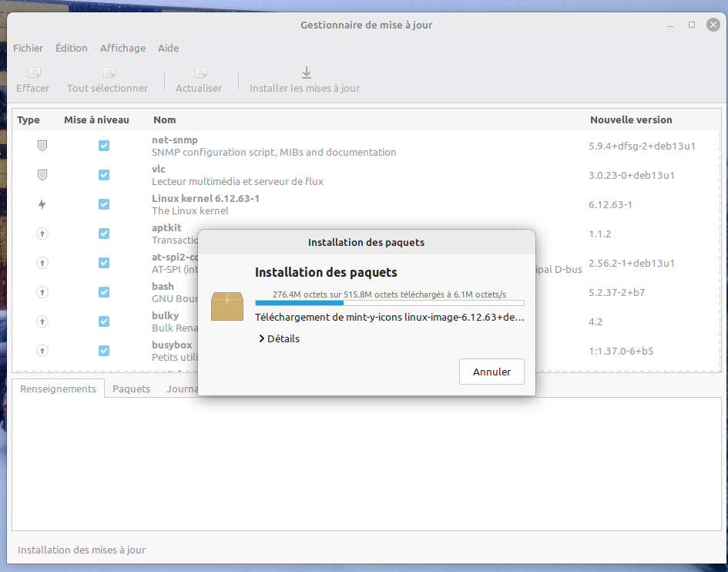Viewport: 728px width, 572px height.
Task: Sort updates by the Nom column header
Action: coord(165,120)
